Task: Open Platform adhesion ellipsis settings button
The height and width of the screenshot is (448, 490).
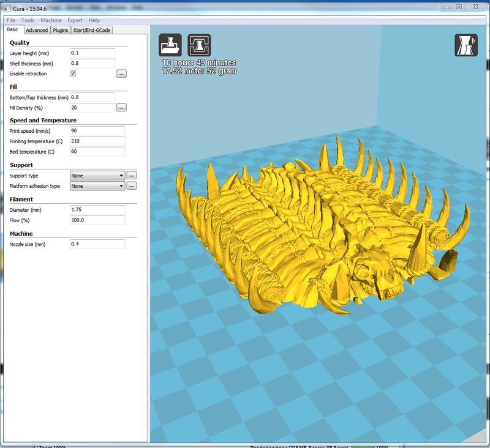Action: click(x=131, y=186)
